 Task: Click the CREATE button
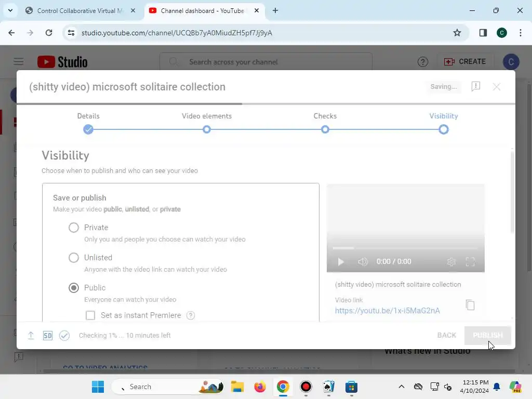[x=465, y=61]
